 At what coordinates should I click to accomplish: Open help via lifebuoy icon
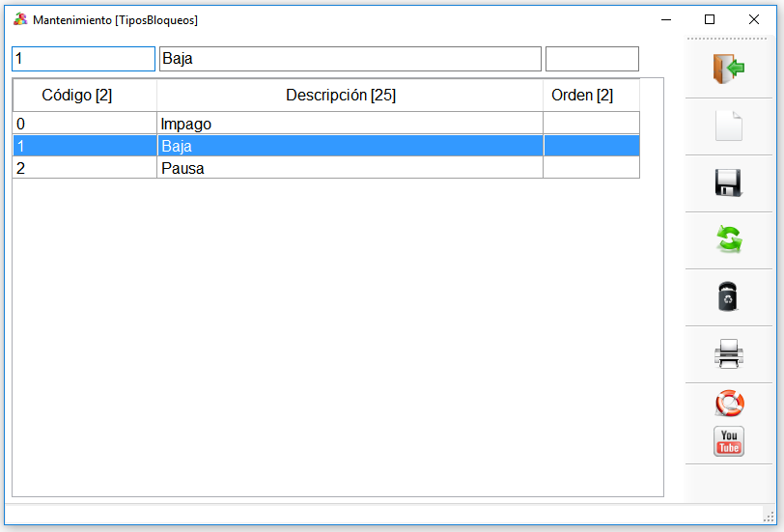730,404
